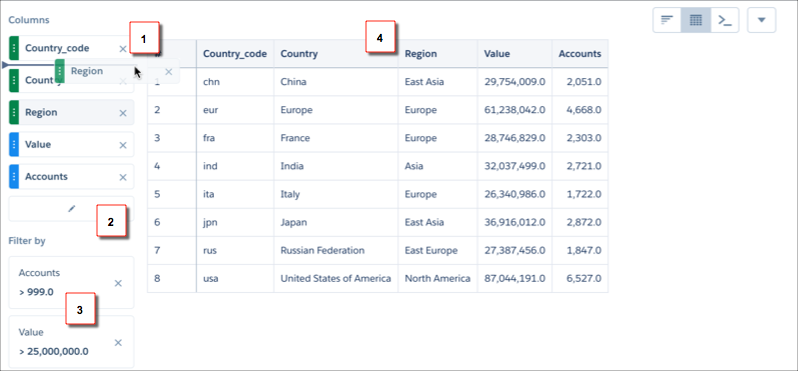This screenshot has width=798, height=371.
Task: Select the table mode grid icon
Action: point(696,20)
